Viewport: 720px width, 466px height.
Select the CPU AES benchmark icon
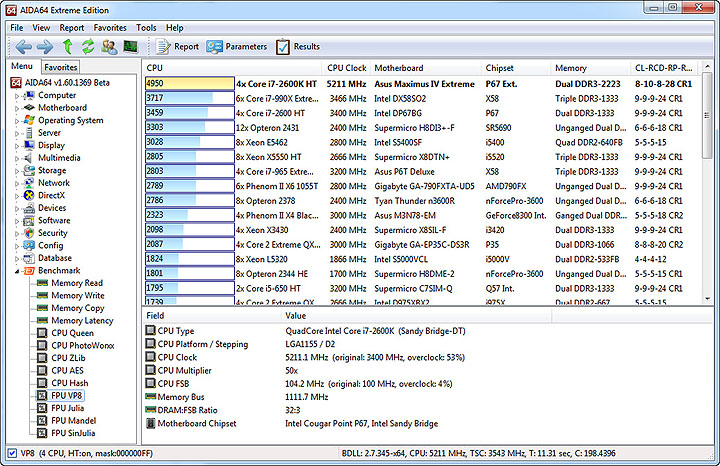[42, 370]
